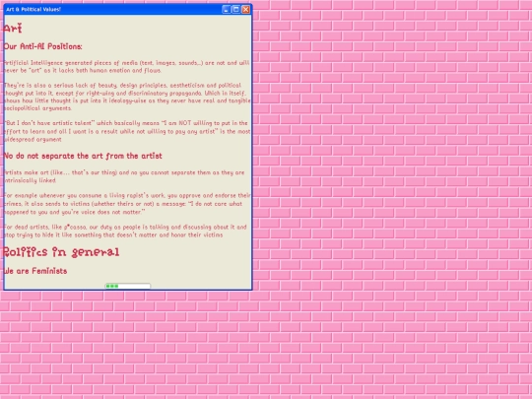Close the Art & Political Values window

point(246,10)
